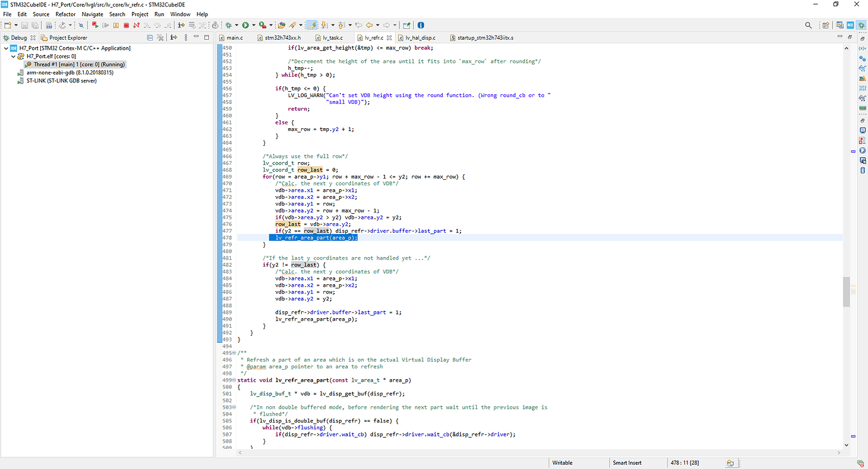Open the Breakpoints view icon on right sidebar
868x469 pixels.
pyautogui.click(x=862, y=57)
